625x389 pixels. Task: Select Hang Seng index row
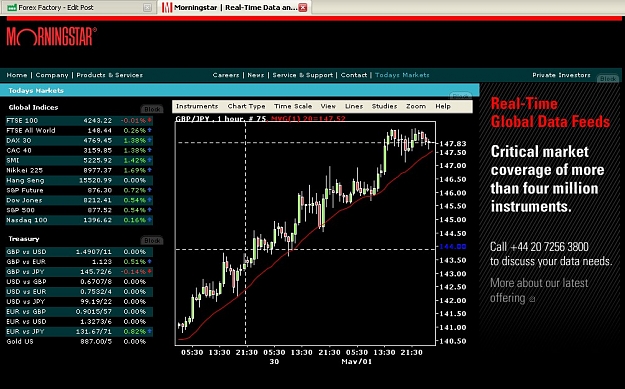click(x=79, y=180)
